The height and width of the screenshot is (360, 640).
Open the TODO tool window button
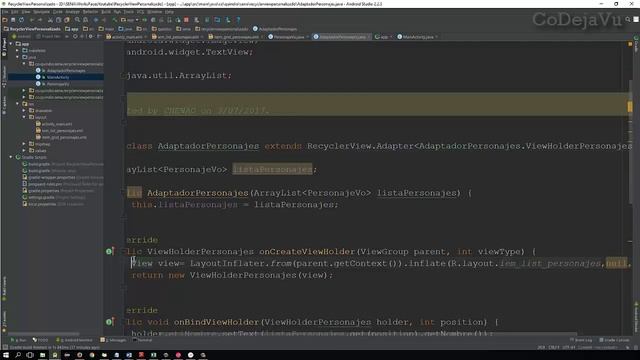point(40,340)
